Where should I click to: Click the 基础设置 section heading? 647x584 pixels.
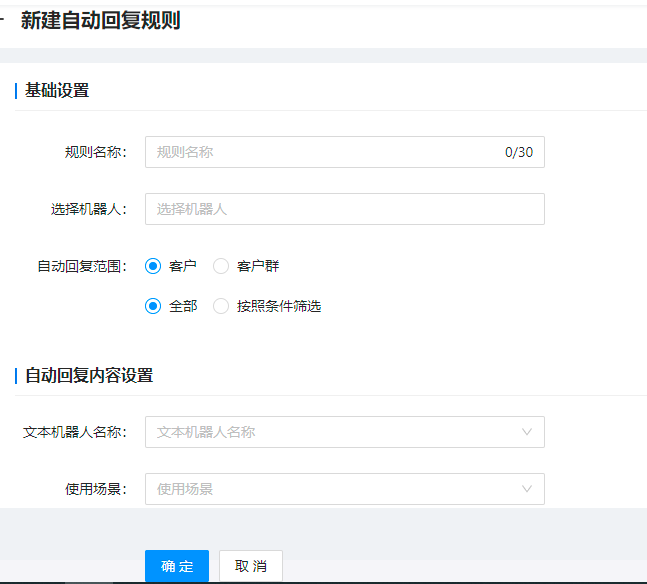click(x=57, y=90)
